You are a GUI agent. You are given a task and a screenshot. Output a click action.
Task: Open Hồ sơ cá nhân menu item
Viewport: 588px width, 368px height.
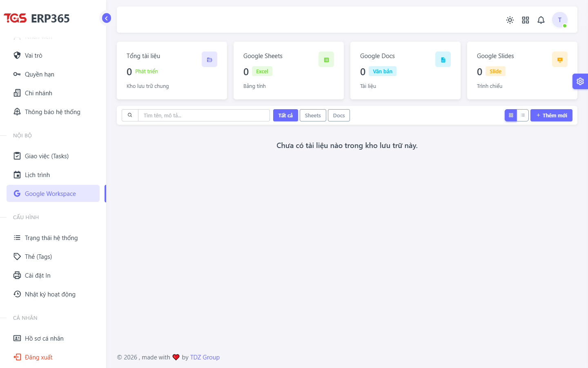[53, 338]
